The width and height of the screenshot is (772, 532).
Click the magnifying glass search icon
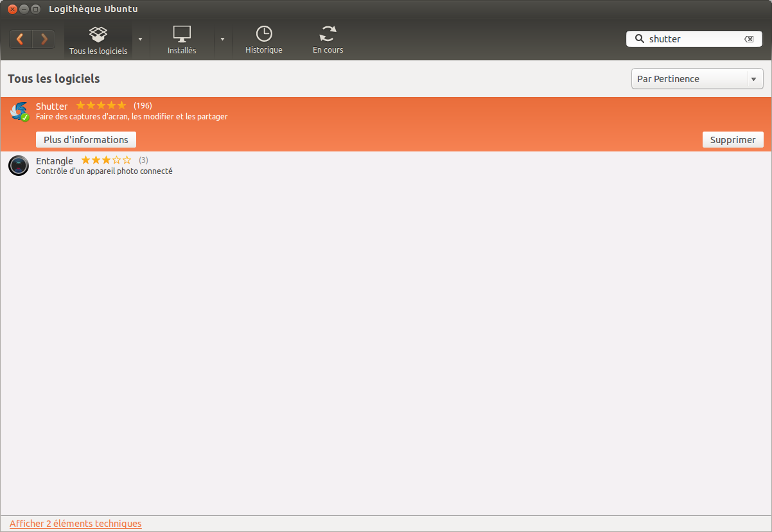pos(639,39)
